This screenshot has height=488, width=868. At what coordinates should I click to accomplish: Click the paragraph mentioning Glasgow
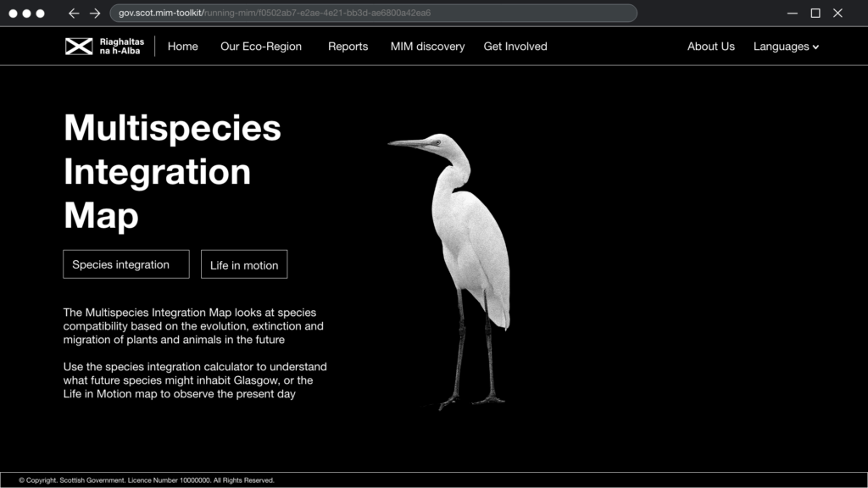click(x=195, y=380)
